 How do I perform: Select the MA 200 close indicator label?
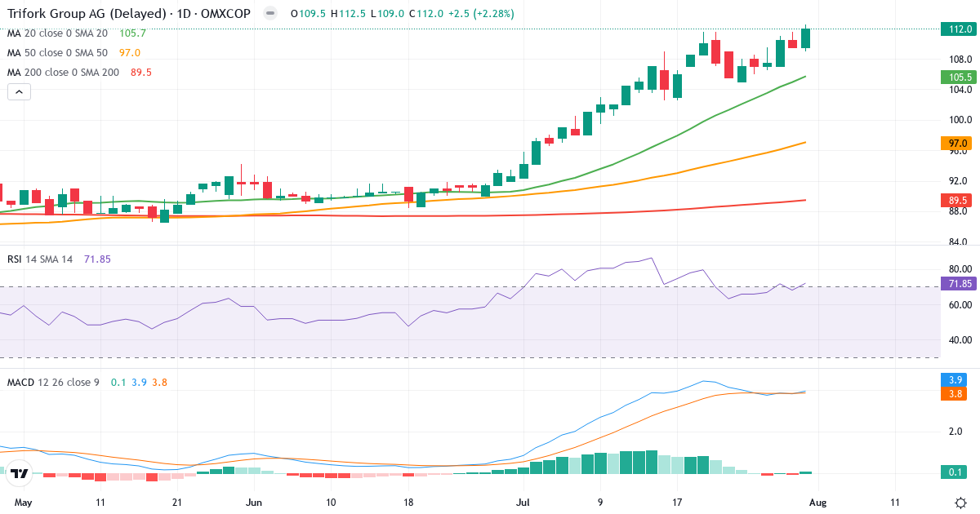(x=63, y=73)
